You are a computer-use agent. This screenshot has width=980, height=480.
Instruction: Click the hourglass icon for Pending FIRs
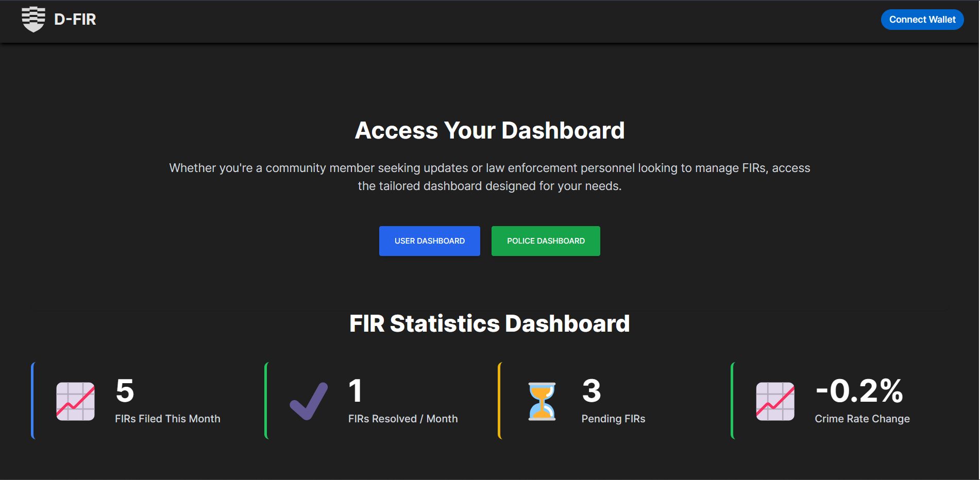pos(542,401)
